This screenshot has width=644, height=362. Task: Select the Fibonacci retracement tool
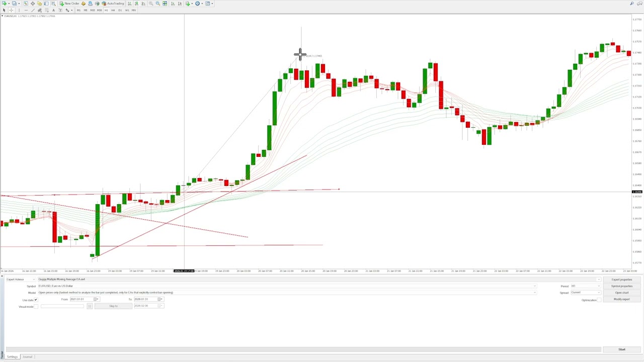[x=46, y=10]
